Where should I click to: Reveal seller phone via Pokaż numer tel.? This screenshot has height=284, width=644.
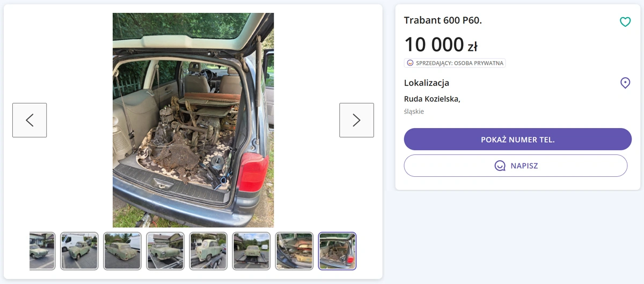click(517, 139)
